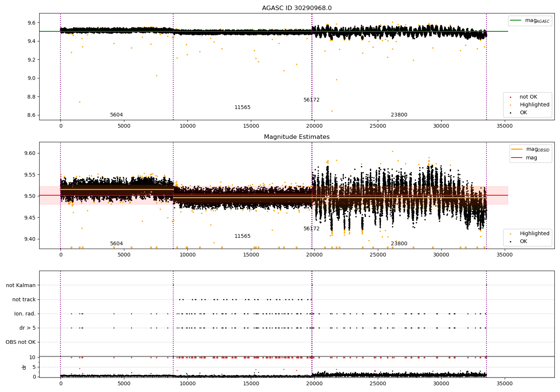Screen dimensions: 560x392
Task: Click the red line sample beside 'mag' legend entry
Action: [x=517, y=158]
